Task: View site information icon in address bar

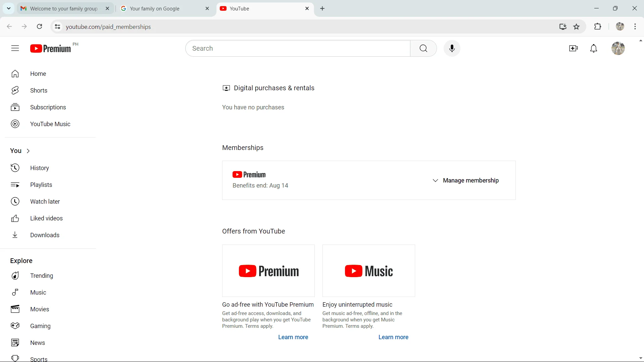Action: click(x=57, y=27)
